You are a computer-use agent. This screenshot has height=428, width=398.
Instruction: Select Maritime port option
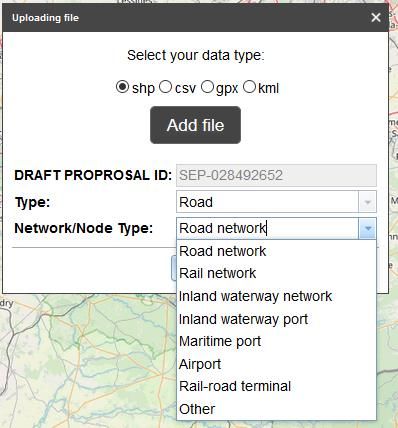click(276, 341)
